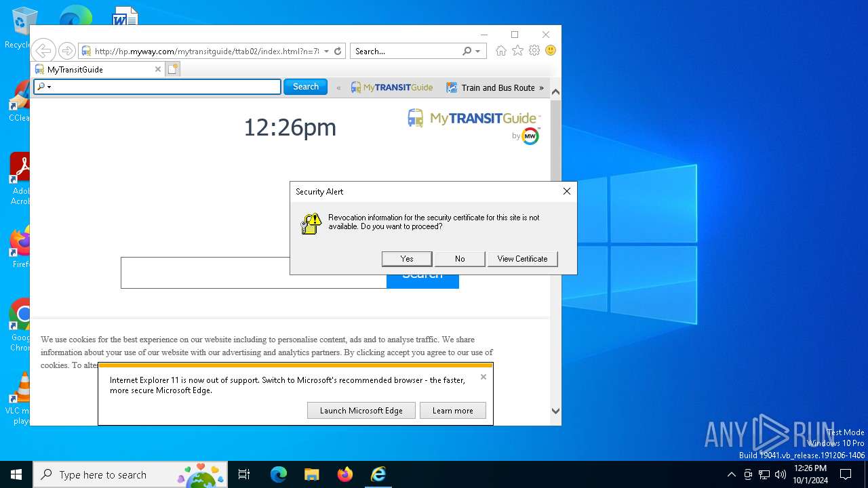Launch Microsoft Edge from the taskbar
Viewport: 868px width, 488px height.
tap(279, 474)
